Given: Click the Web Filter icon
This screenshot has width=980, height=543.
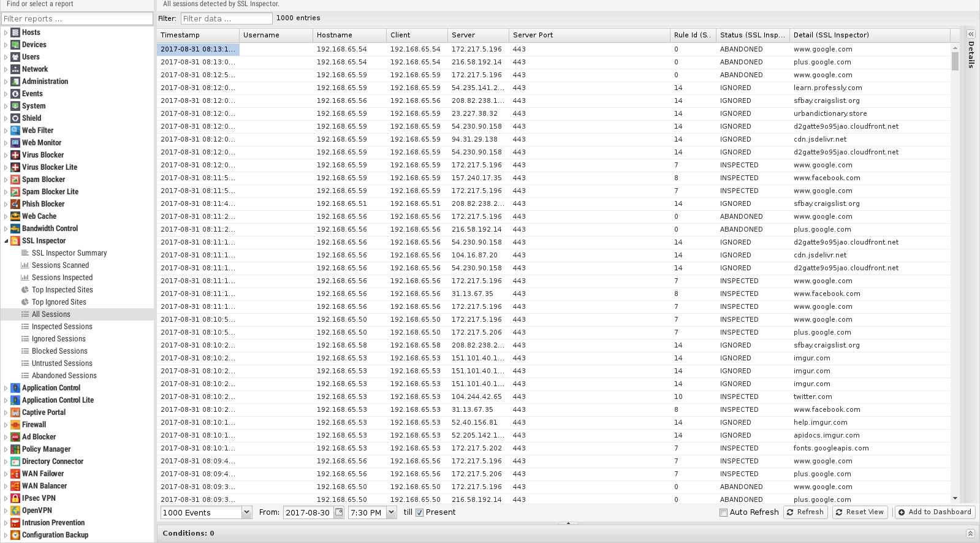Looking at the screenshot, I should pos(15,131).
